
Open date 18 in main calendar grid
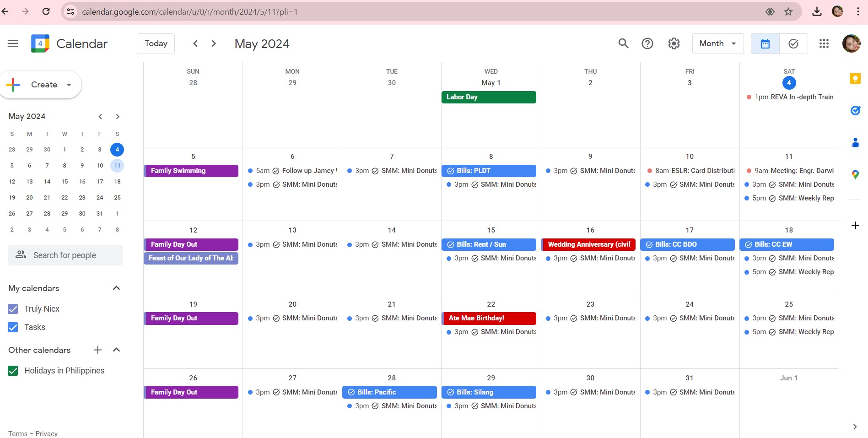click(x=789, y=230)
